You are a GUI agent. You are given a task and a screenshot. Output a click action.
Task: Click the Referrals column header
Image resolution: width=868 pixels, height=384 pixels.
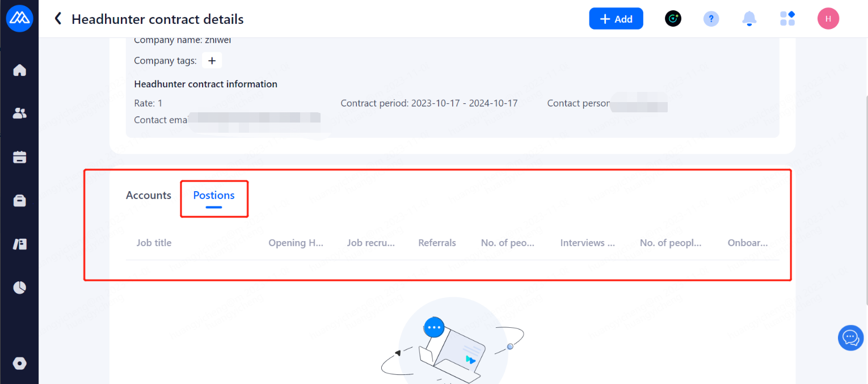pos(437,243)
